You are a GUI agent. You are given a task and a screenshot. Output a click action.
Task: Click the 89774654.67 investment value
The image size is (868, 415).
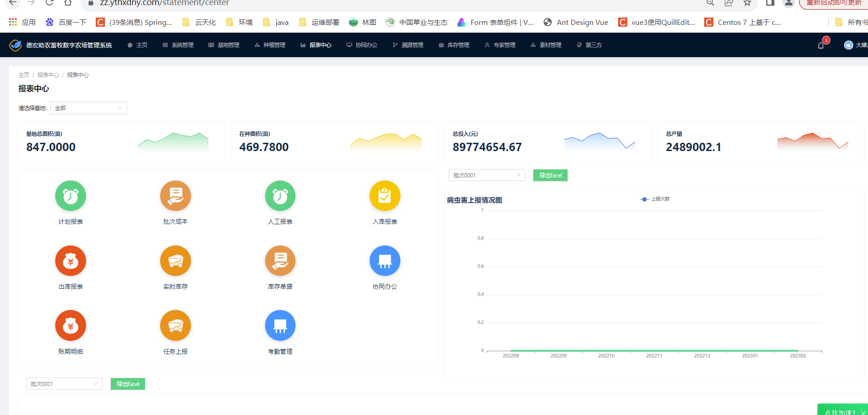coord(487,147)
